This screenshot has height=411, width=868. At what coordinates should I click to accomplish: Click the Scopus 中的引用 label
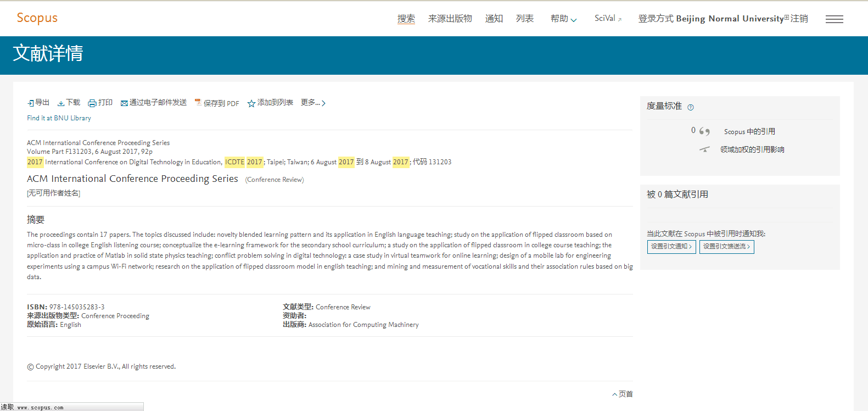pyautogui.click(x=749, y=131)
